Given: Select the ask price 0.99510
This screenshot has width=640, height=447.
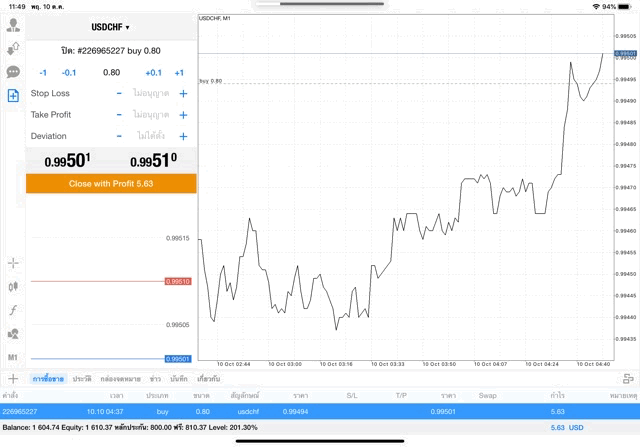Looking at the screenshot, I should point(153,160).
